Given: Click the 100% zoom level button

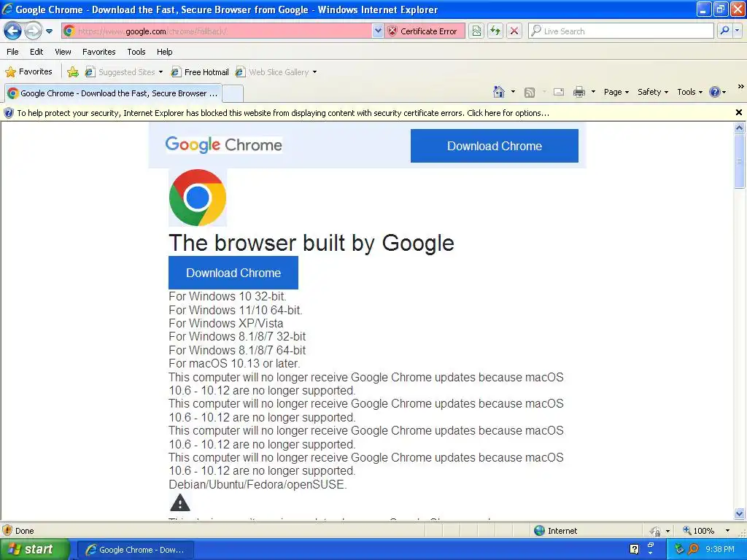Looking at the screenshot, I should point(700,531).
